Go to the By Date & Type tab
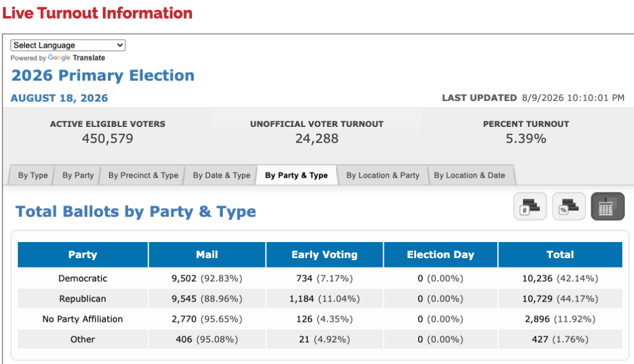The height and width of the screenshot is (364, 634). pyautogui.click(x=221, y=176)
